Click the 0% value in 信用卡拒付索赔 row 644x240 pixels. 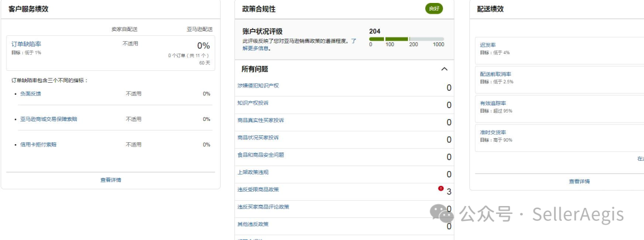click(206, 144)
